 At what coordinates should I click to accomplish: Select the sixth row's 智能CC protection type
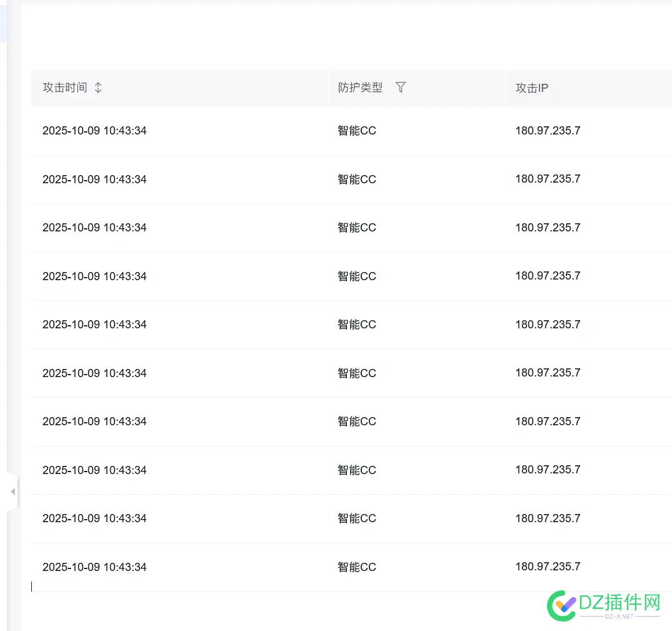tap(357, 373)
